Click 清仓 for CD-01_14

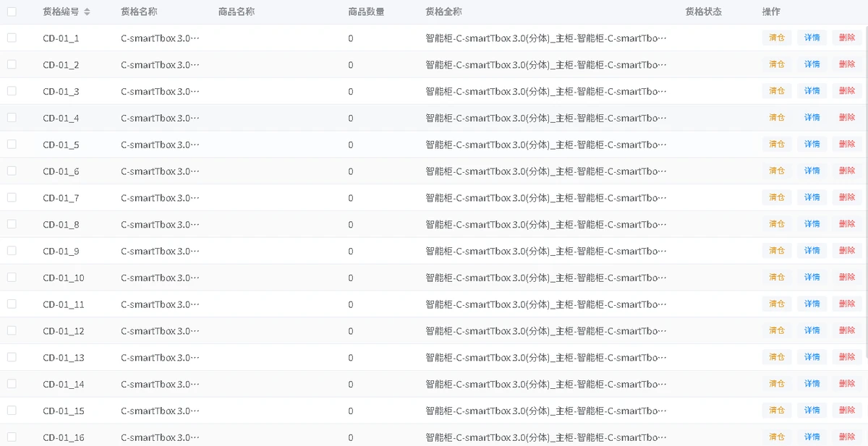777,384
